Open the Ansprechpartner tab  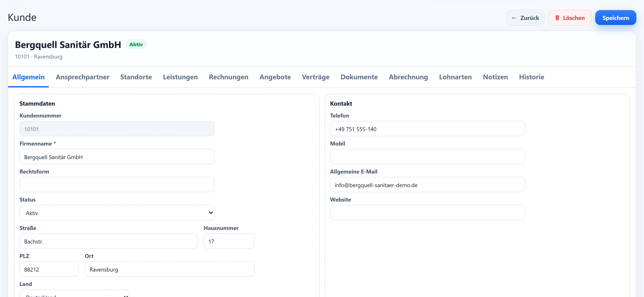tap(82, 77)
